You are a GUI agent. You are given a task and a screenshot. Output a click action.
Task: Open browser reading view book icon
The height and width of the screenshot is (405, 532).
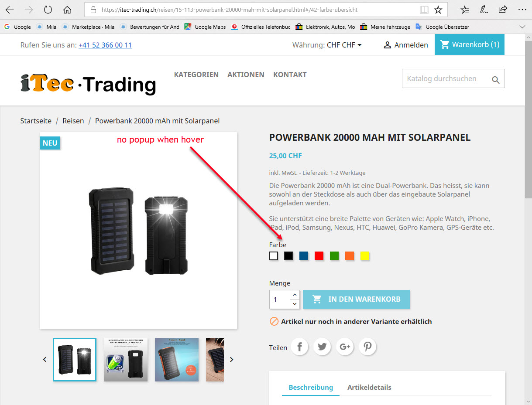pyautogui.click(x=424, y=10)
